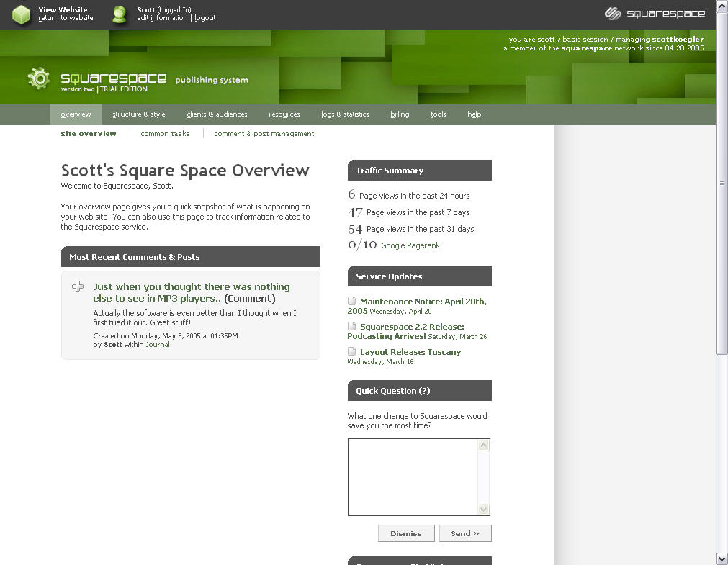Click the gear logo beside Squarespace title

(39, 78)
